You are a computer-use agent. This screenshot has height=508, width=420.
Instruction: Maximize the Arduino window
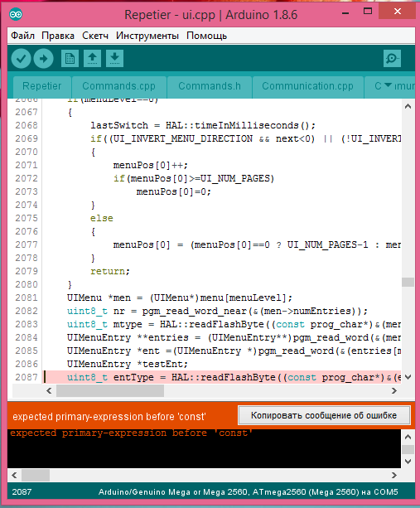tap(368, 12)
